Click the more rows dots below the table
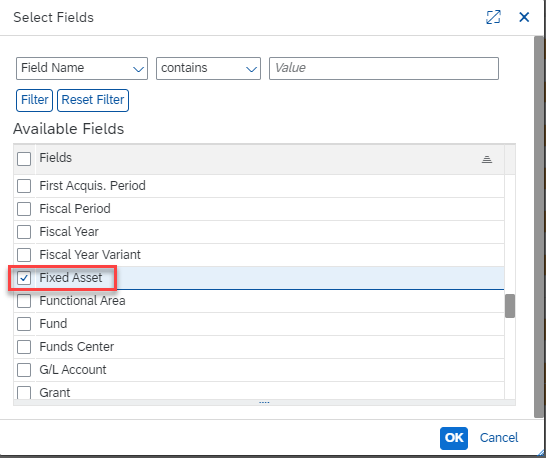 pos(264,403)
